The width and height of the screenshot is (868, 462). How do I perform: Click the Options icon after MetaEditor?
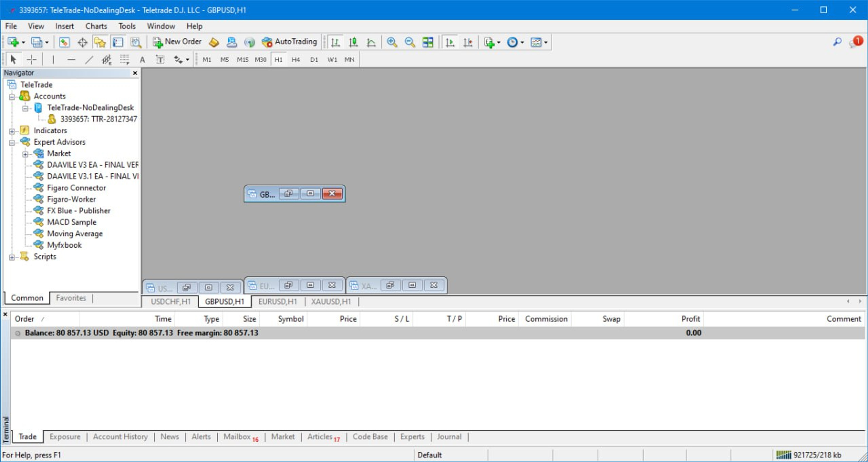pos(232,42)
